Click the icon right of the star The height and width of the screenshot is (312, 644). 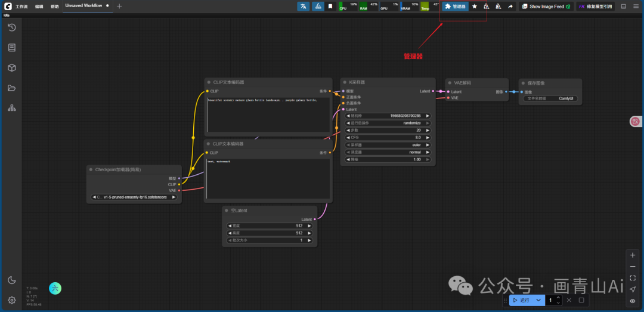tap(487, 7)
